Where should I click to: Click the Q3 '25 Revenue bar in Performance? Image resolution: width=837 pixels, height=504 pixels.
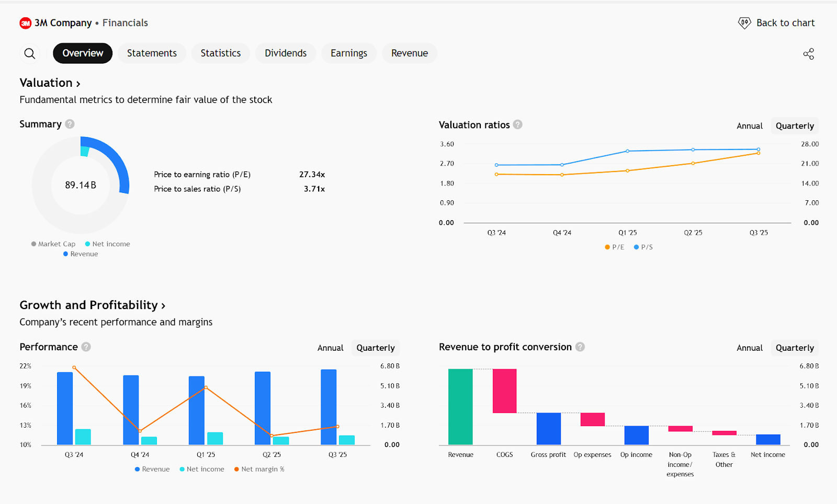(329, 407)
